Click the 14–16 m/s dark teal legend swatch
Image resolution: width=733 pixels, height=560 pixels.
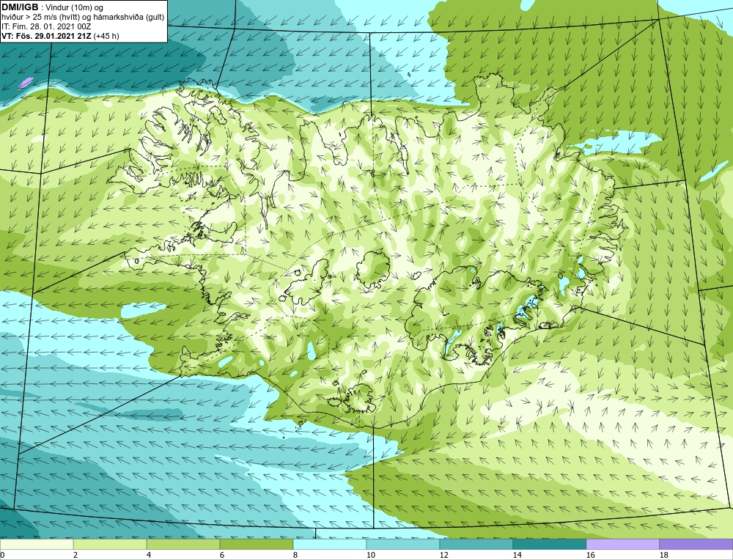click(x=549, y=544)
